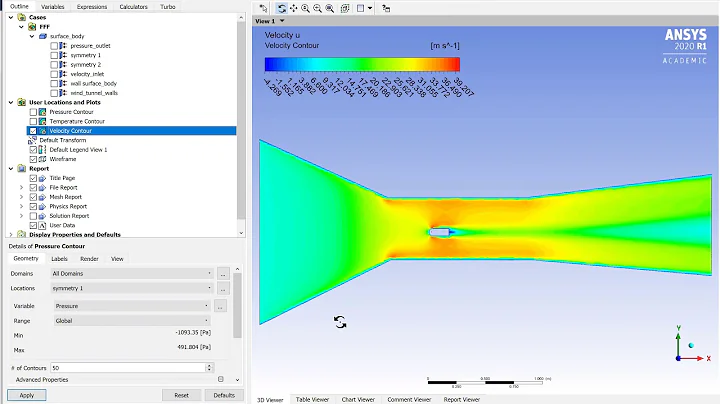Click the Zoom Box tool
The height and width of the screenshot is (404, 720).
[330, 8]
